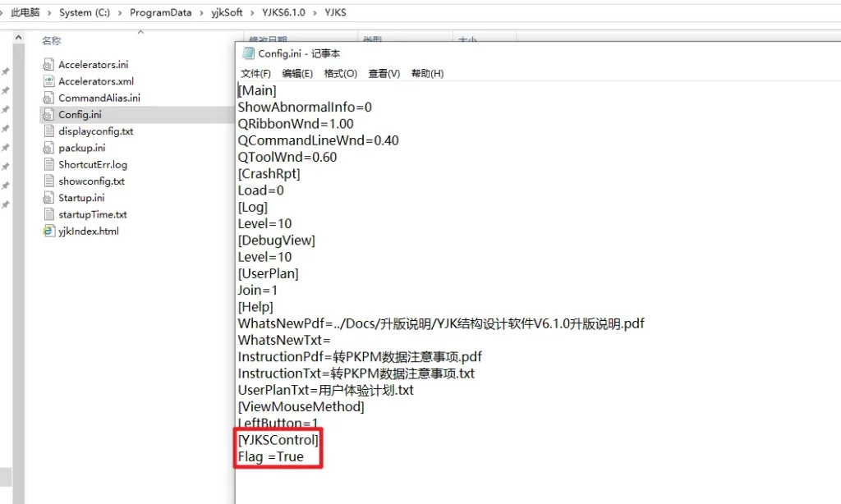
Task: Select the ShortcutErr.log file icon
Action: coord(48,164)
